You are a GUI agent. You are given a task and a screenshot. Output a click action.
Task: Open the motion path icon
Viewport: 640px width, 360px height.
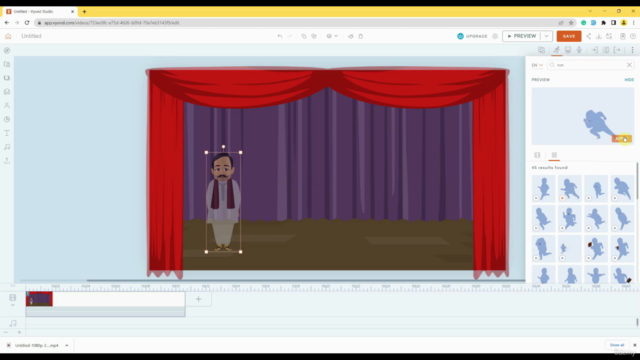point(606,50)
